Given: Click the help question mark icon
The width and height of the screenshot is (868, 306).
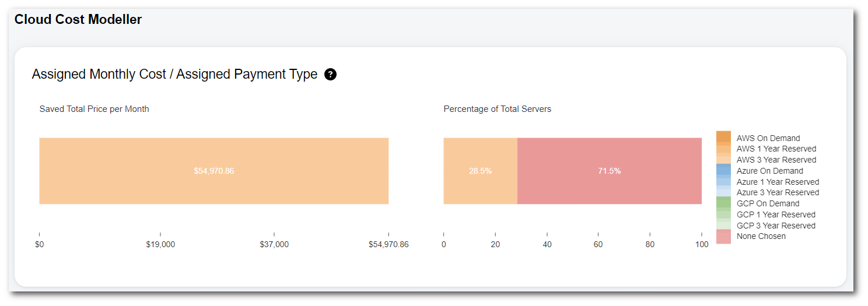Looking at the screenshot, I should [330, 75].
